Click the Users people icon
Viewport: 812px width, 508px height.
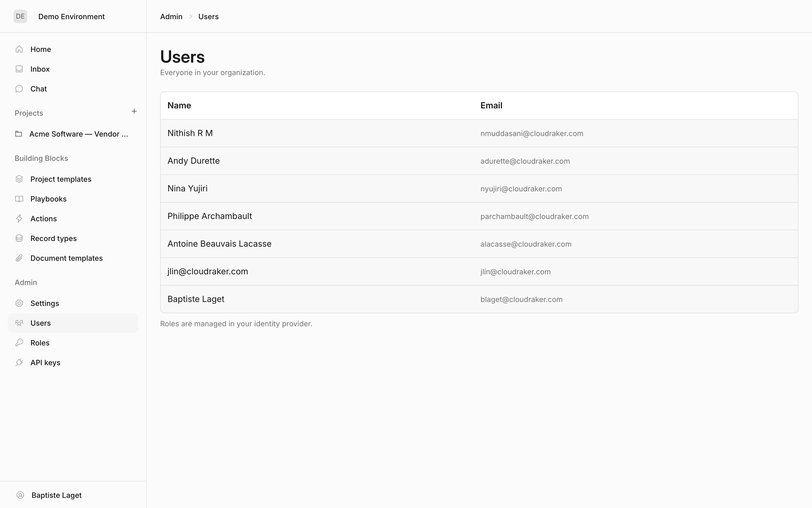click(19, 323)
